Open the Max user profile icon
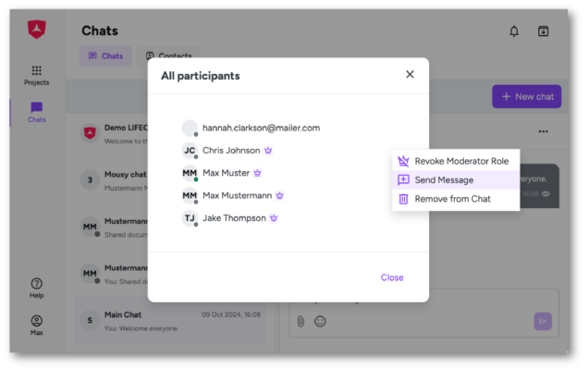Screen dimensions: 588x370 [36, 325]
